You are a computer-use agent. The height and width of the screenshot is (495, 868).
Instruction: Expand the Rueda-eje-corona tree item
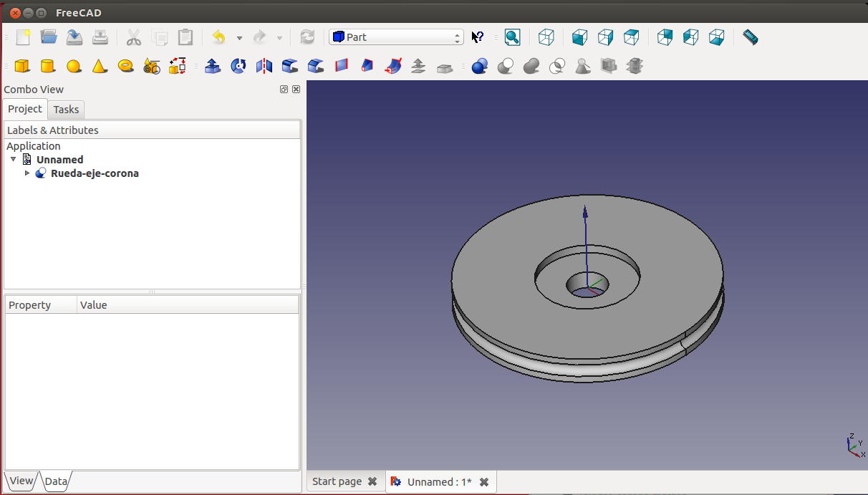click(27, 173)
